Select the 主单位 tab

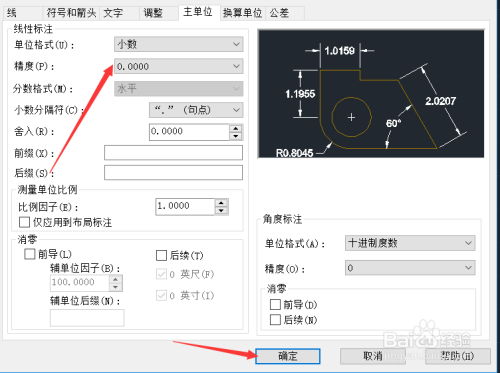coord(199,13)
